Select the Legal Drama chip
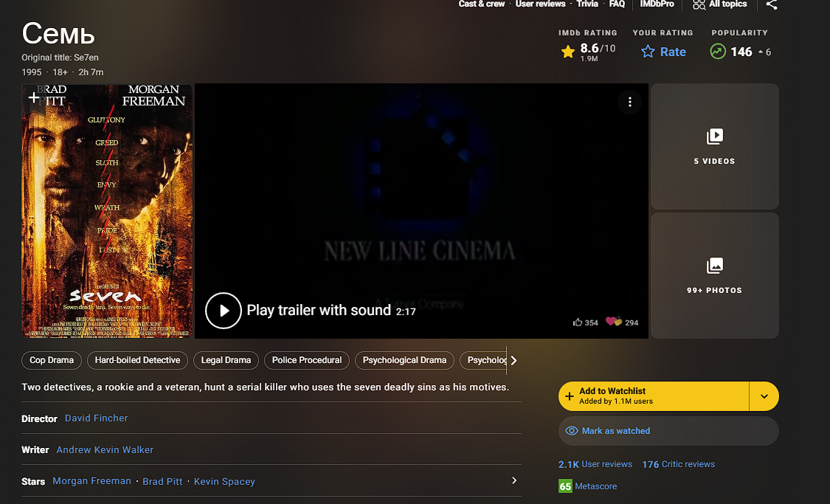Image resolution: width=830 pixels, height=504 pixels. pos(226,360)
